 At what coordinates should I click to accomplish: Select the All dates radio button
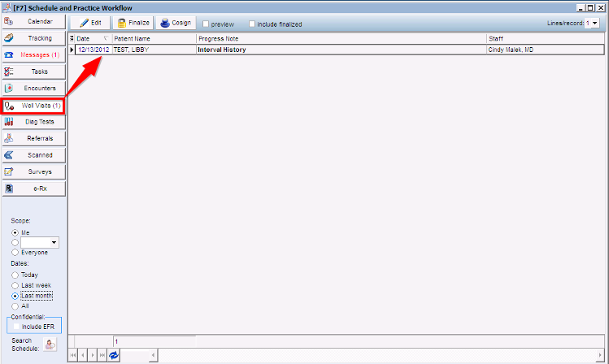pyautogui.click(x=15, y=306)
